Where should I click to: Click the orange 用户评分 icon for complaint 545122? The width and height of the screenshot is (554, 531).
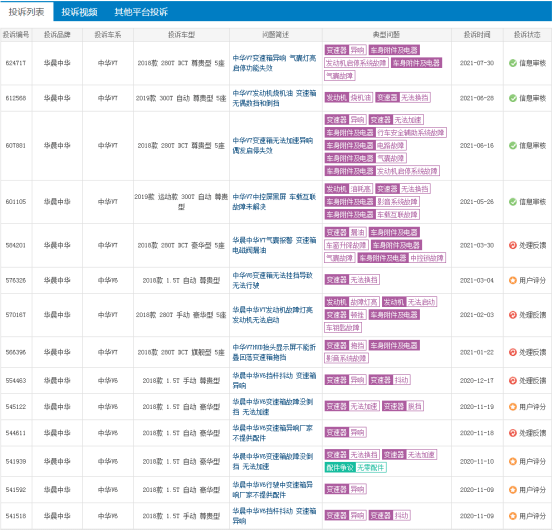click(x=513, y=406)
